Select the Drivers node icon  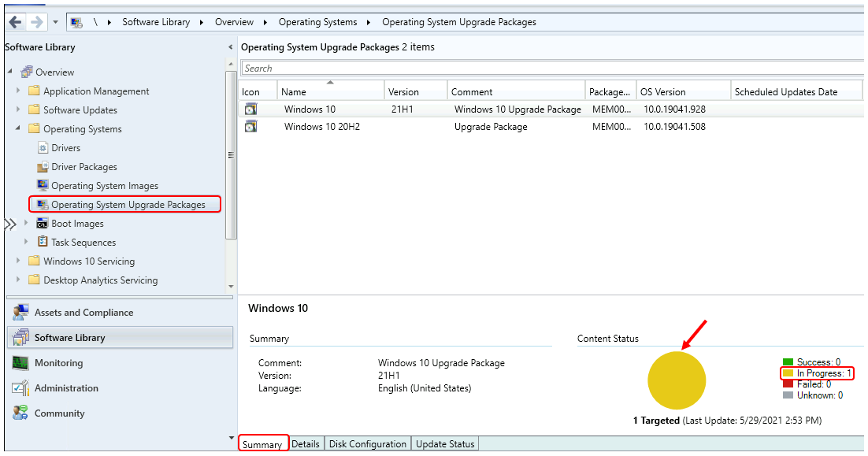coord(43,148)
